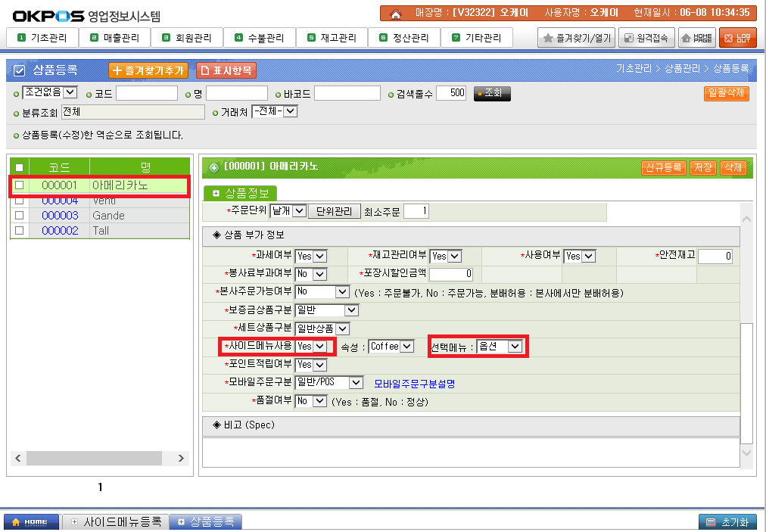Open the 표시항목 display items button
The width and height of the screenshot is (766, 532).
[x=226, y=70]
